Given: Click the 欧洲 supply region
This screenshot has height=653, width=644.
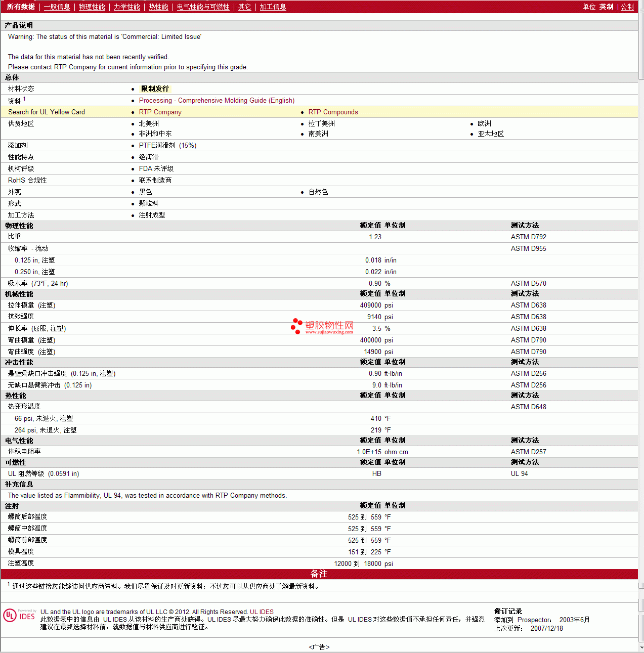Looking at the screenshot, I should (x=484, y=123).
